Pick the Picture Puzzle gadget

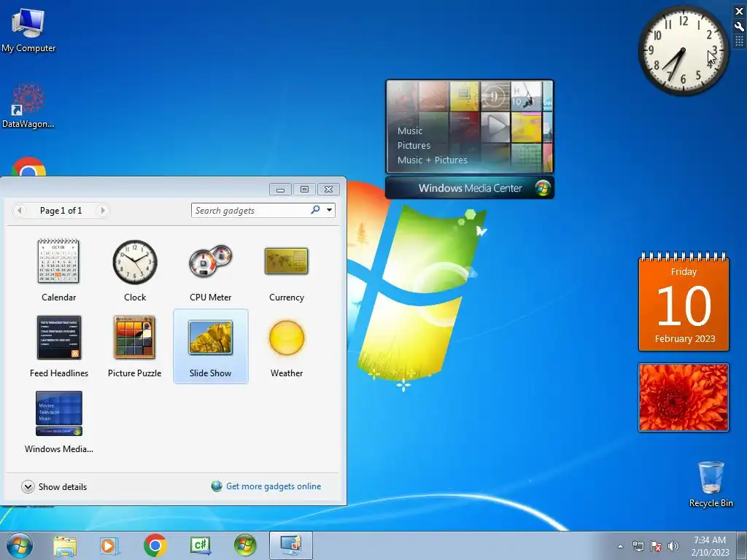tap(135, 346)
